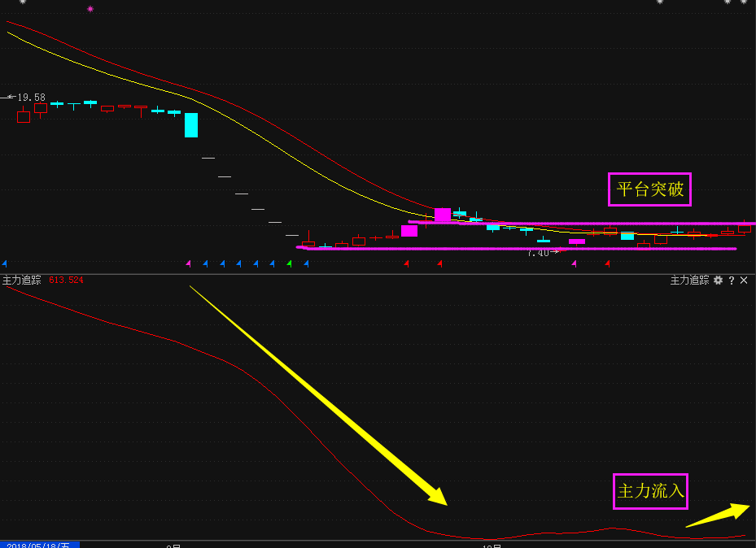Select the 主力追踪 label at panel left
Screen dimensions: 756x548
click(x=22, y=280)
